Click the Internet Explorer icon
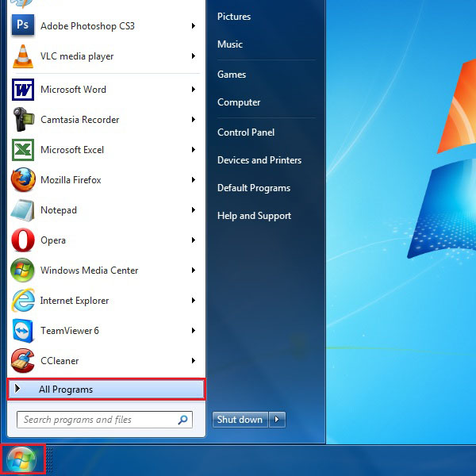This screenshot has width=476, height=476. 23,300
